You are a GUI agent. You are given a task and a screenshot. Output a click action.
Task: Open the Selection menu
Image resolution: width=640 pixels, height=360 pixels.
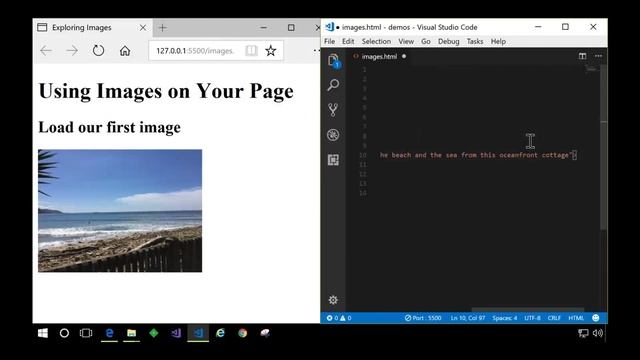pyautogui.click(x=376, y=42)
